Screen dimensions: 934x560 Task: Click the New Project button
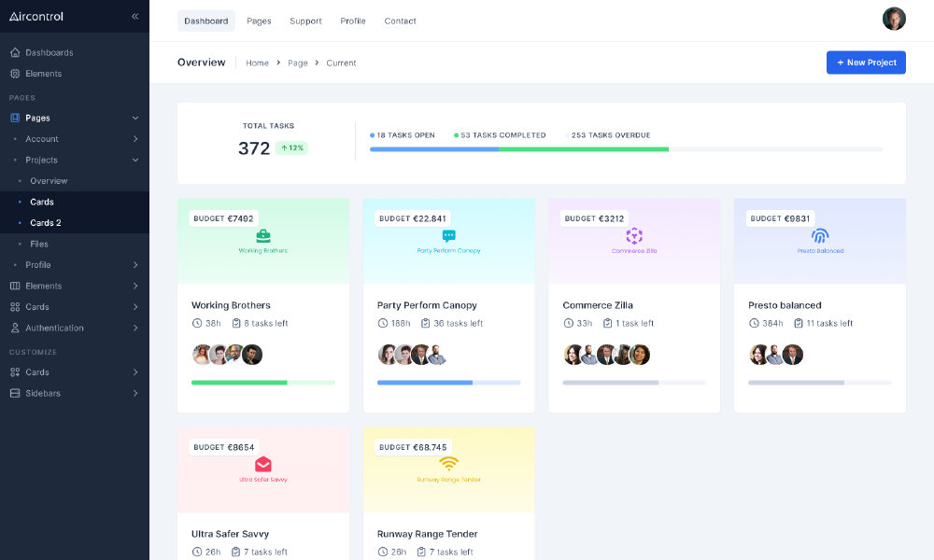coord(866,63)
